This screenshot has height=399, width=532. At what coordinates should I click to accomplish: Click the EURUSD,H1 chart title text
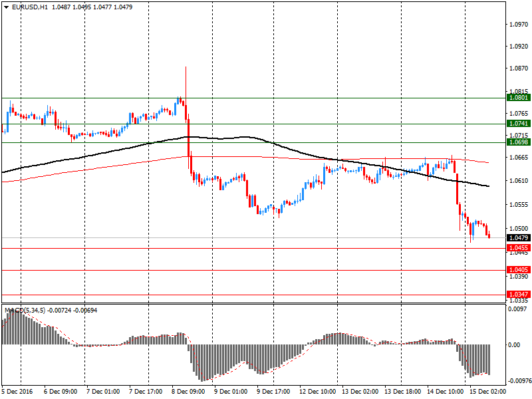[x=30, y=7]
